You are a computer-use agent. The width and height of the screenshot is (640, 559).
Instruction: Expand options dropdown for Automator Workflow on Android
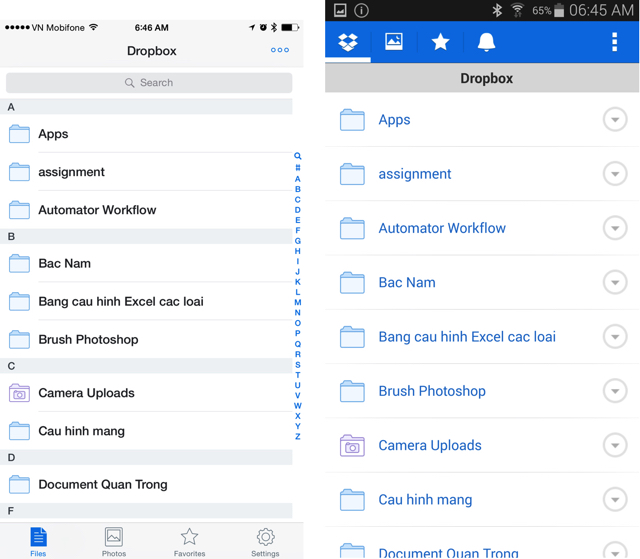pos(615,228)
